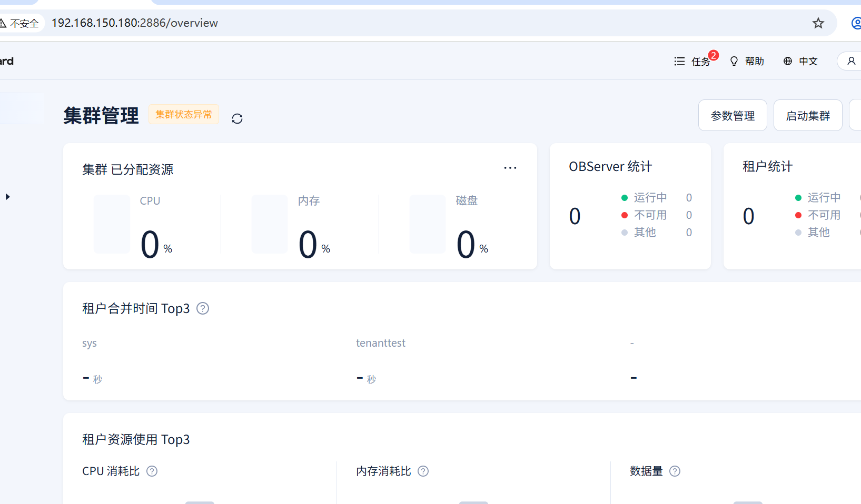Click 其他 in OBServer 统计

pyautogui.click(x=645, y=232)
